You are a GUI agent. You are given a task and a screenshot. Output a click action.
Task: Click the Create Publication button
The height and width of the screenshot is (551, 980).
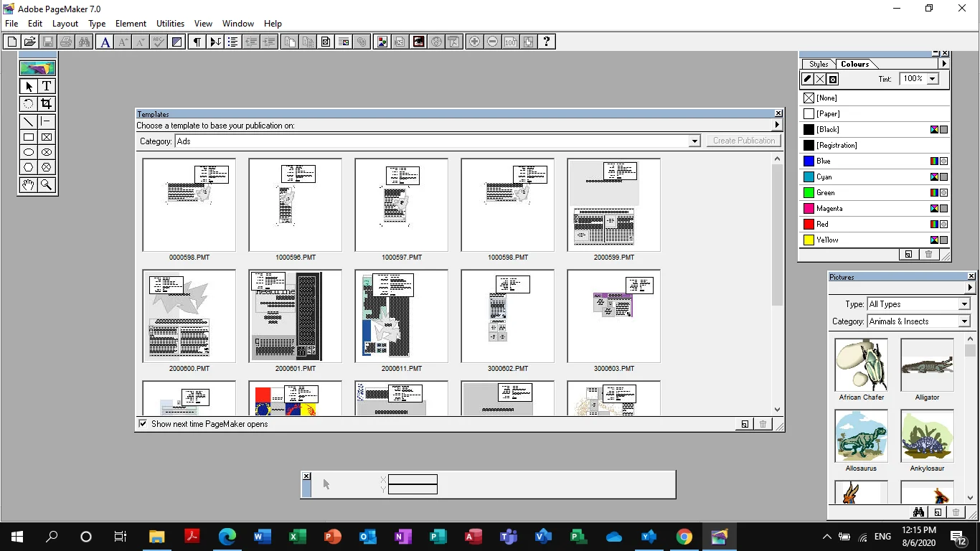tap(743, 140)
